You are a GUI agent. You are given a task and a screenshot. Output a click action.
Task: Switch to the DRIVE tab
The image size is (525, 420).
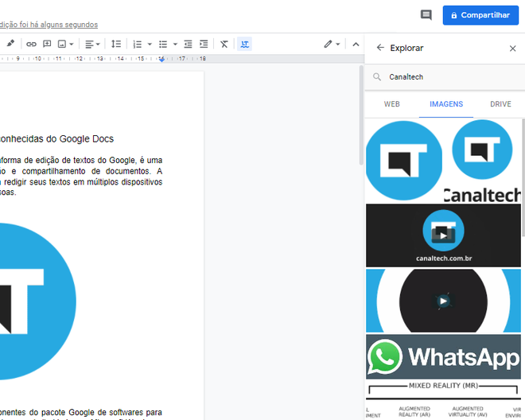(500, 104)
